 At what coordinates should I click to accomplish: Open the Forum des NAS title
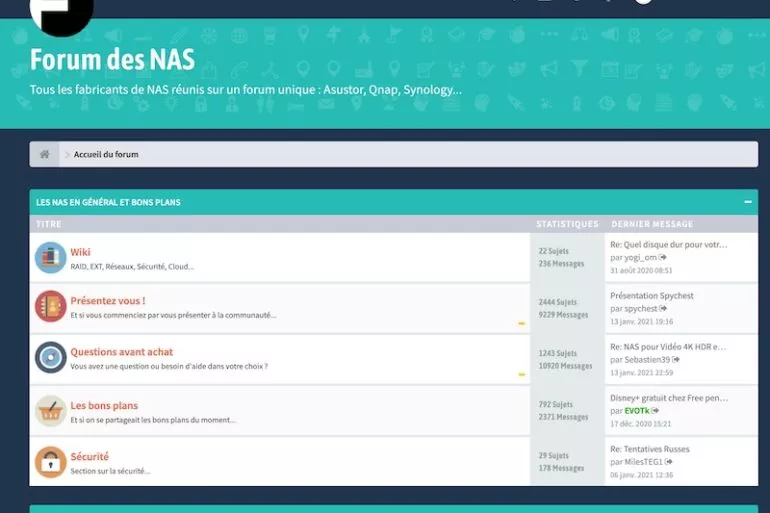tap(112, 61)
